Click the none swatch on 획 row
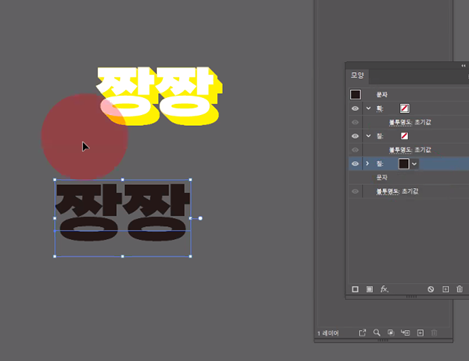The width and height of the screenshot is (469, 361). coord(405,108)
